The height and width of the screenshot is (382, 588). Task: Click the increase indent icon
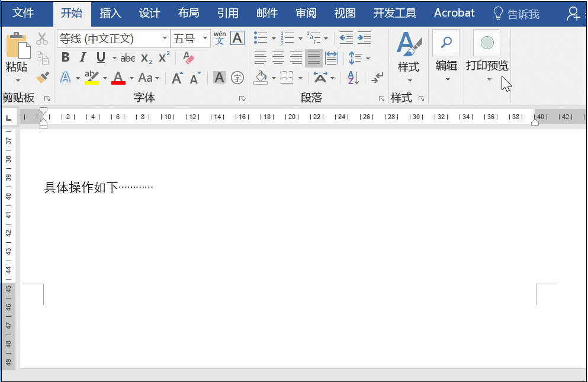364,38
